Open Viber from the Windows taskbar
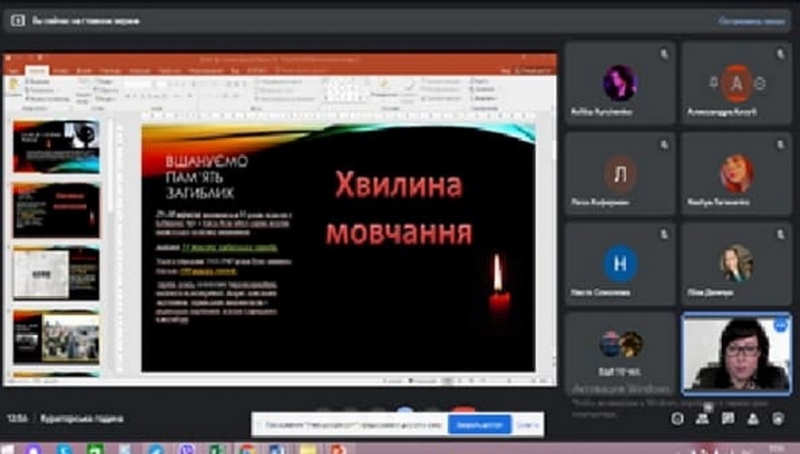Screen dimensions: 800x454 point(187,449)
